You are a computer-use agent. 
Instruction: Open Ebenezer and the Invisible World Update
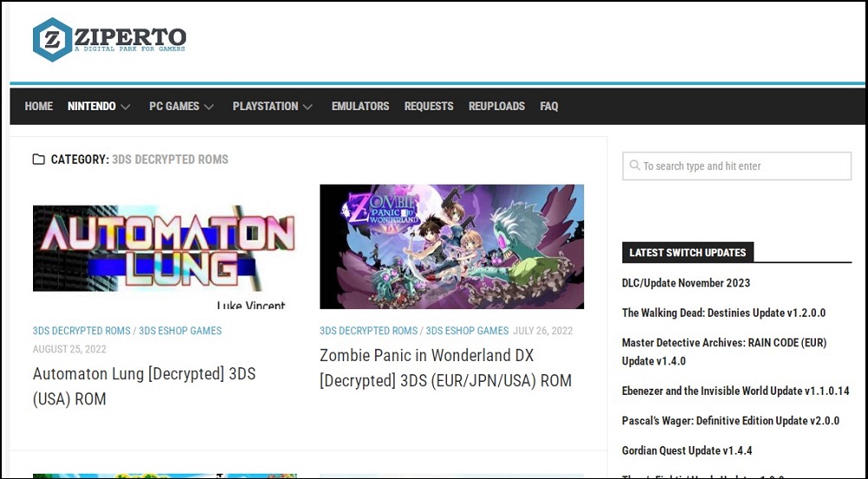(735, 391)
